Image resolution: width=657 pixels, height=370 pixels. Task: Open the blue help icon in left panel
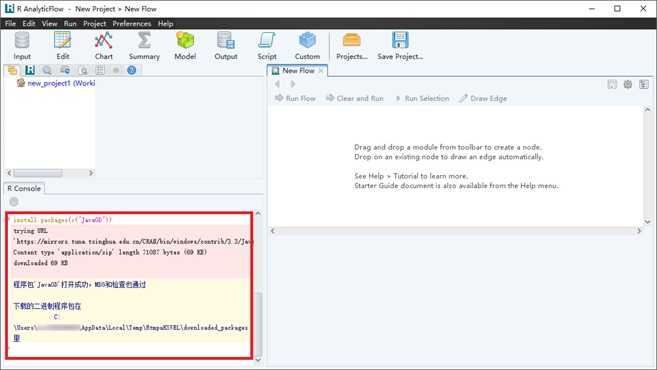(x=132, y=70)
